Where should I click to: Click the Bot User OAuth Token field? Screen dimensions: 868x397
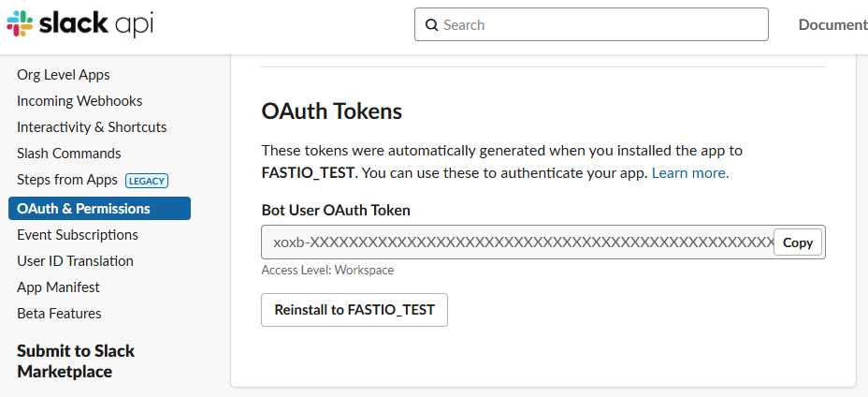click(543, 242)
